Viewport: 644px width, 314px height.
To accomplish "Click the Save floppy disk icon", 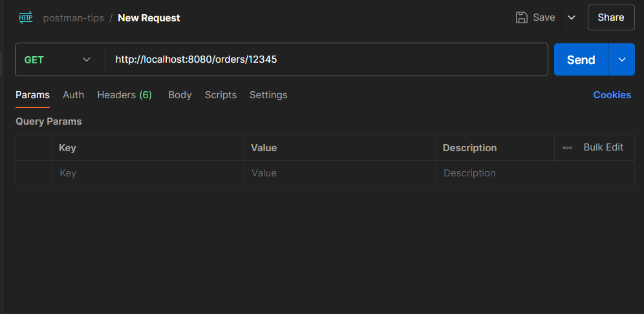I will [x=522, y=17].
